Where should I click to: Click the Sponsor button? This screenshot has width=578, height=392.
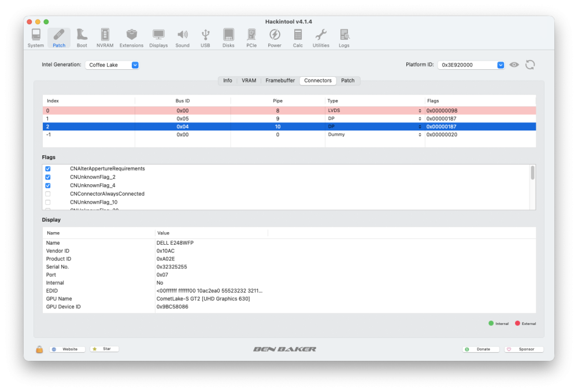524,349
